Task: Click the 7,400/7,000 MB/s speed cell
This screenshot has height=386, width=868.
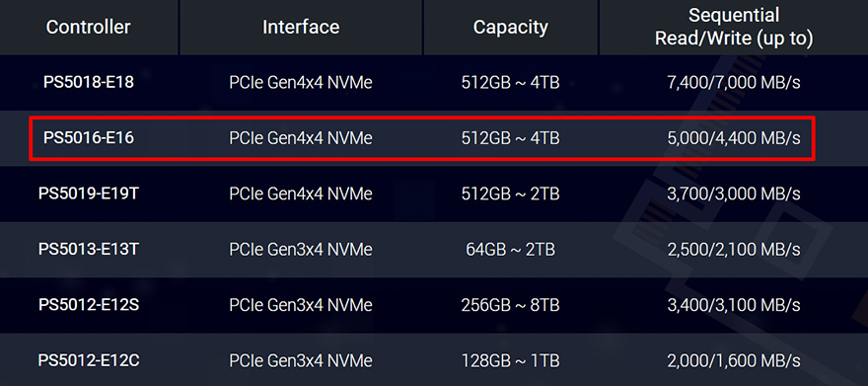Action: (734, 83)
